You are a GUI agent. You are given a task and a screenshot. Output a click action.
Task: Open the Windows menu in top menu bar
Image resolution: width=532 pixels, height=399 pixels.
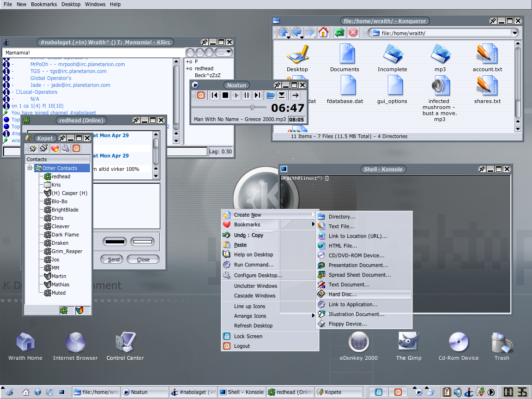(x=95, y=5)
